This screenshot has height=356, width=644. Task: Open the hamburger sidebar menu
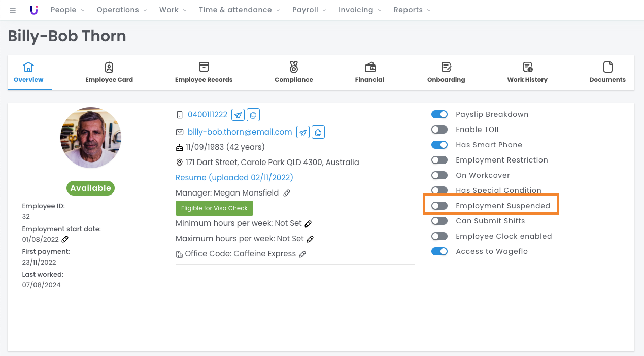click(x=13, y=11)
